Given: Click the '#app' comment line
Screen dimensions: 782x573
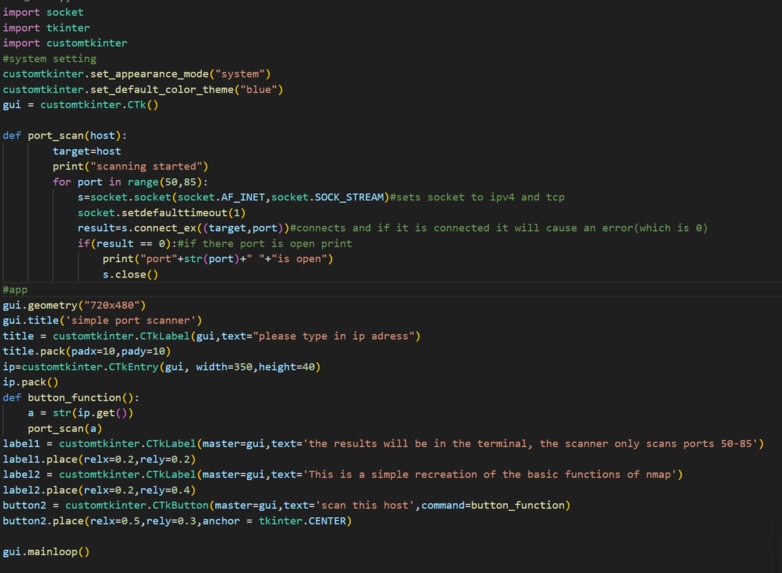Looking at the screenshot, I should [x=15, y=290].
